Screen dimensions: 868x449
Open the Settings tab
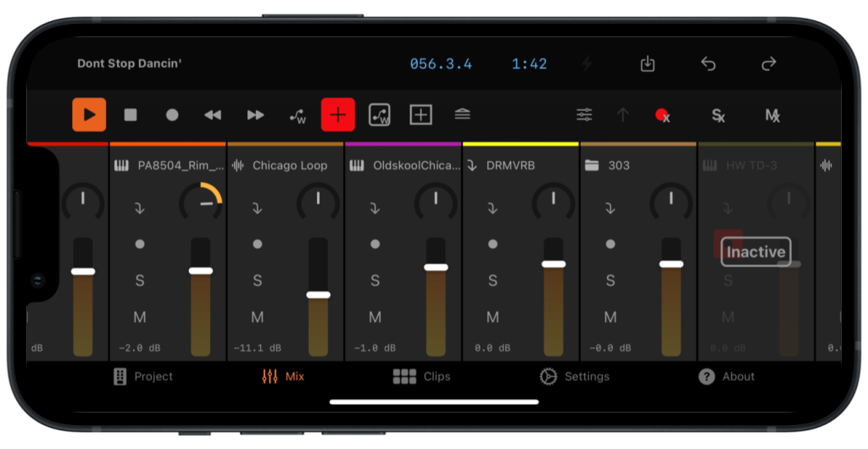coord(575,377)
